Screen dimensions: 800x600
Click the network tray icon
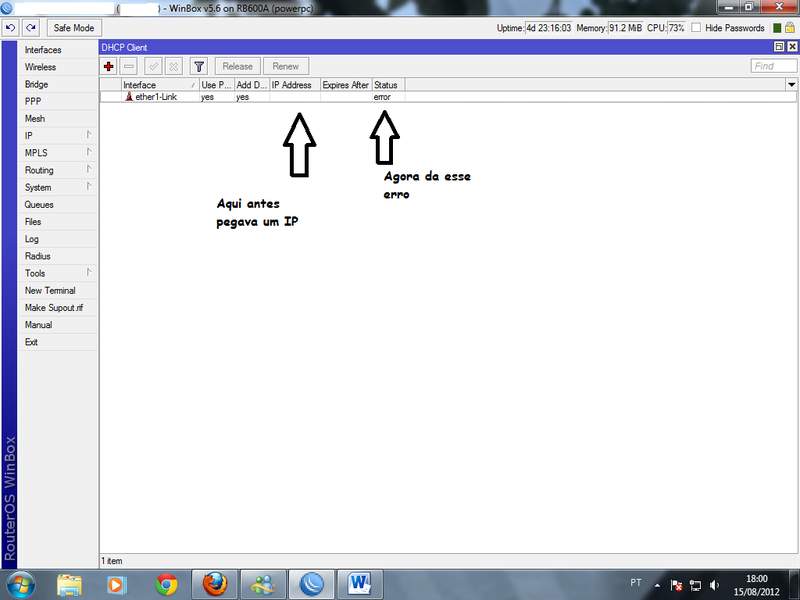click(x=695, y=585)
